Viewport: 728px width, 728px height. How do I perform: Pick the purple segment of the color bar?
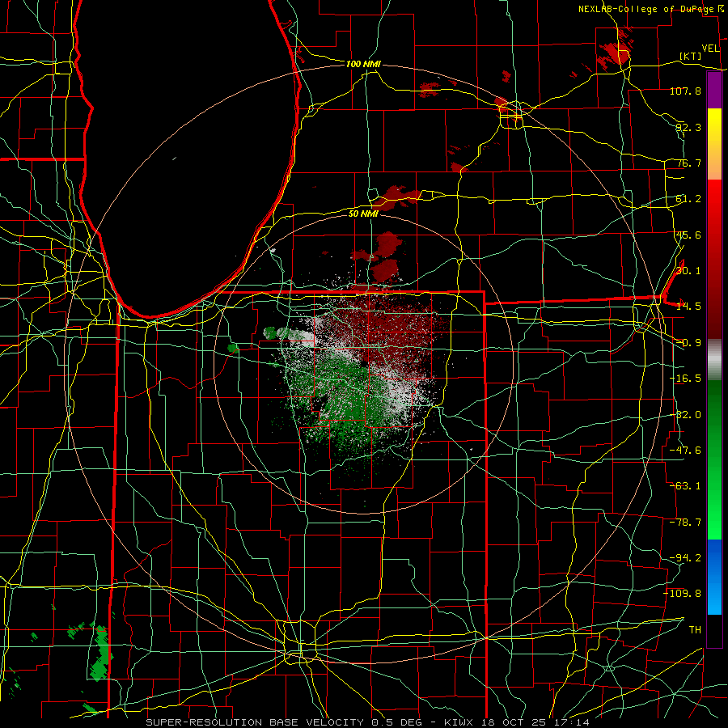pos(714,91)
